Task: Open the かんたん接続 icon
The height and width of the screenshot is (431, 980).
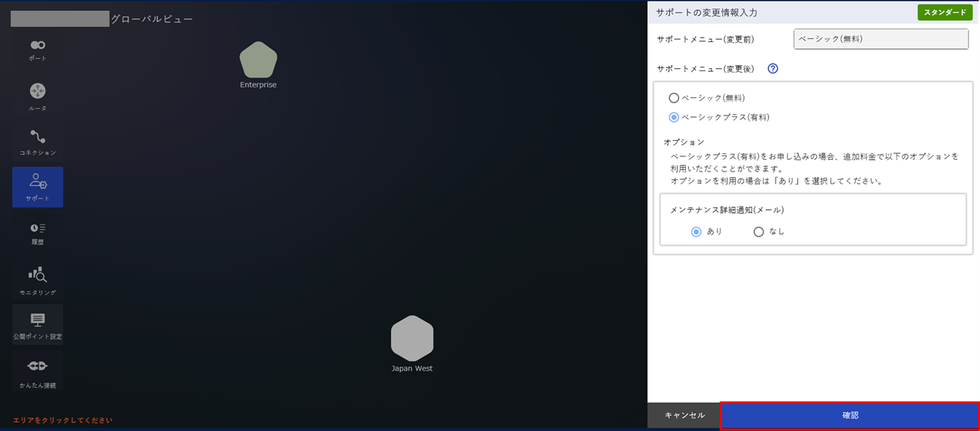Action: click(x=38, y=373)
